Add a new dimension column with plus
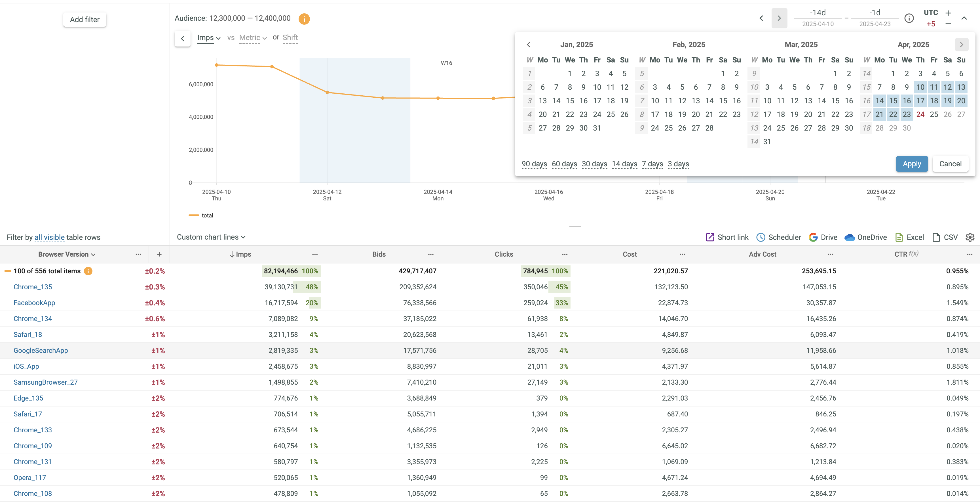This screenshot has width=980, height=503. click(159, 254)
